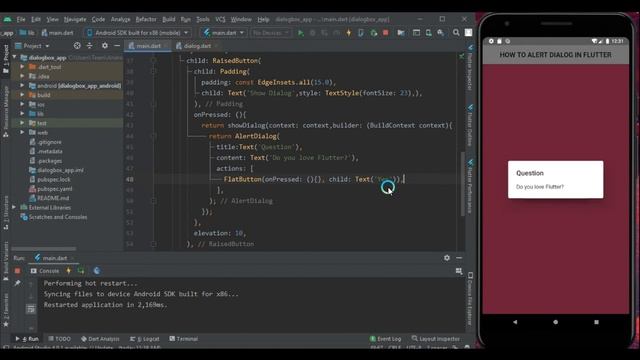The width and height of the screenshot is (640, 360).
Task: Toggle the Flutter Inspector side panel
Action: tap(470, 67)
